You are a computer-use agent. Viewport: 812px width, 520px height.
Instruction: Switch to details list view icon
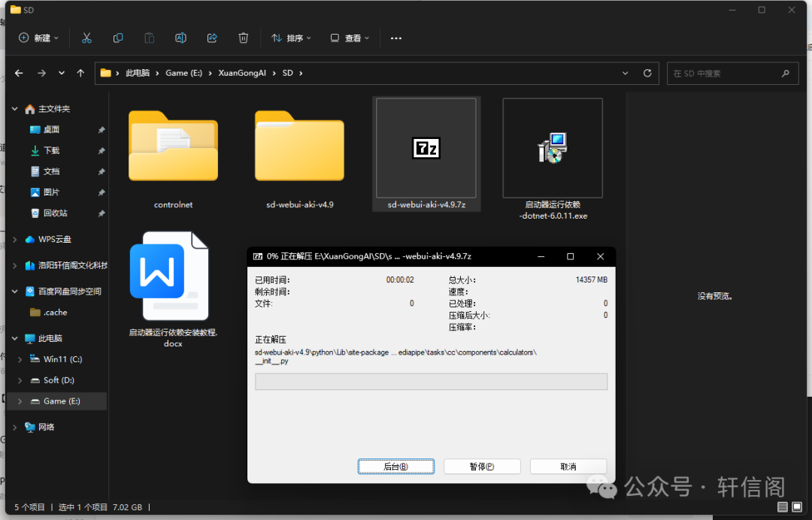[x=783, y=507]
